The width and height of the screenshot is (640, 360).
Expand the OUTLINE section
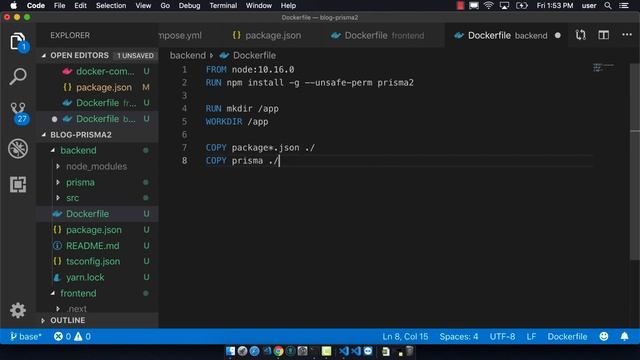tap(43, 320)
